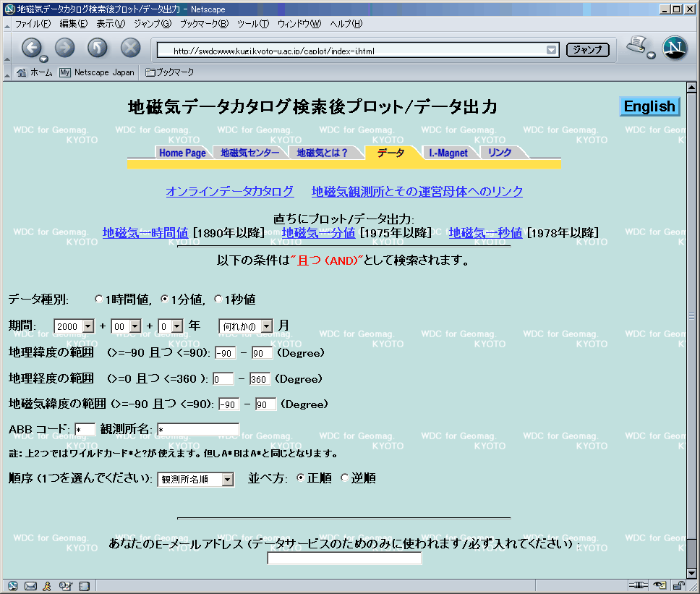Open the 地磁気一秒値 link
This screenshot has height=594, width=700.
486,233
